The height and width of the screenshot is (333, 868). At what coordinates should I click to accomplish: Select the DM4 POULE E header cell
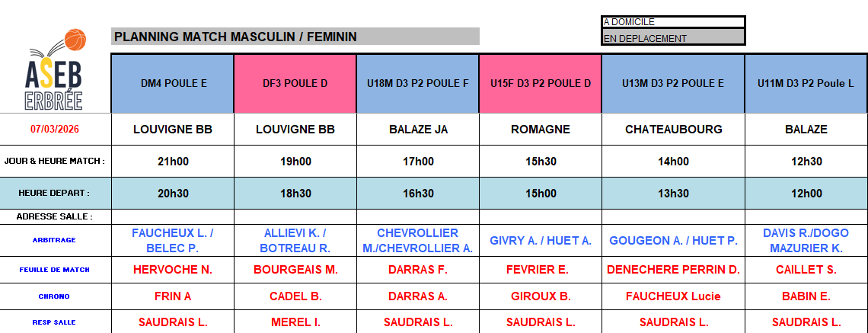173,84
